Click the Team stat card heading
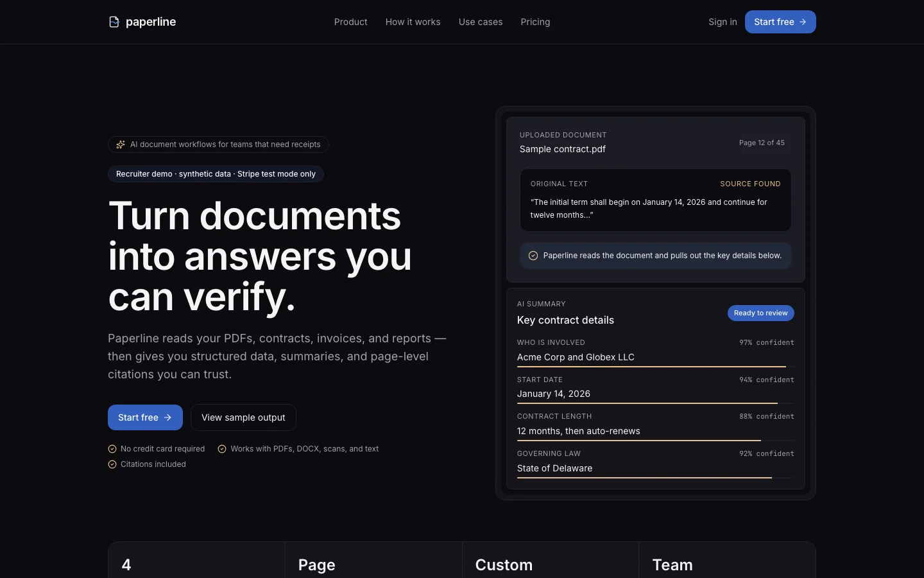924x578 pixels. [x=672, y=565]
